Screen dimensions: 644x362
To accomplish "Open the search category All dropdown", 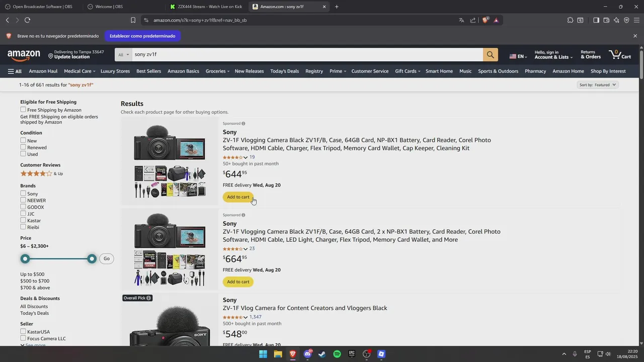I will (123, 55).
